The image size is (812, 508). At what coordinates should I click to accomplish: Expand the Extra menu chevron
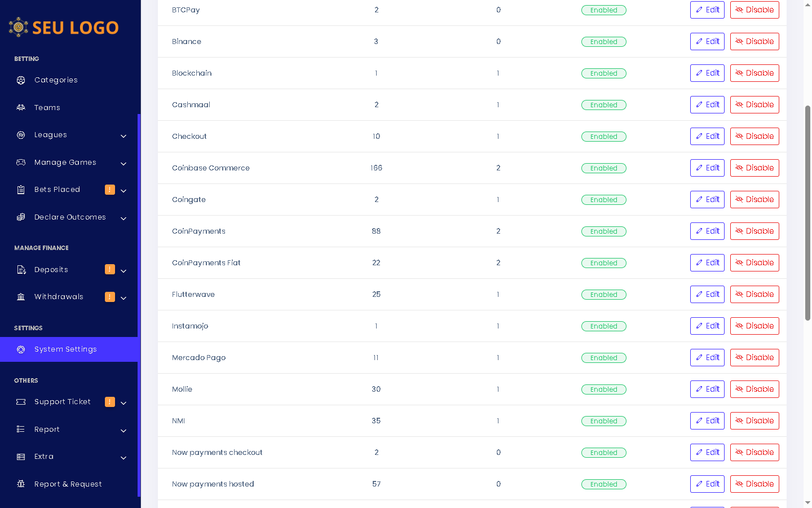tap(123, 458)
